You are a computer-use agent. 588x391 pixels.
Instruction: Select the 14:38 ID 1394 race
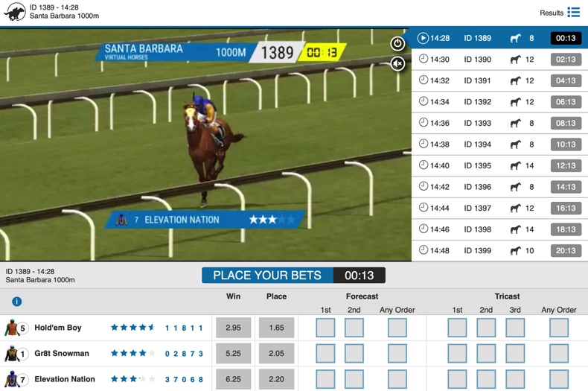[499, 144]
